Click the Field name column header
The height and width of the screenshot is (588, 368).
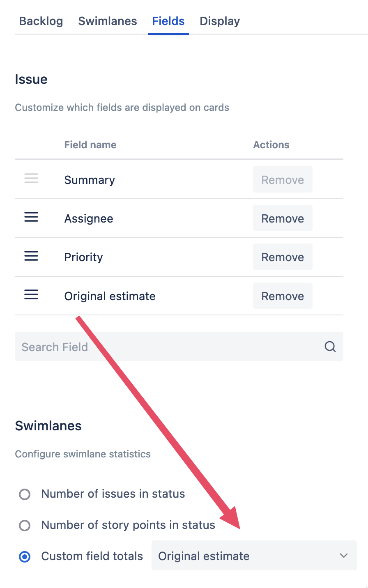[90, 145]
